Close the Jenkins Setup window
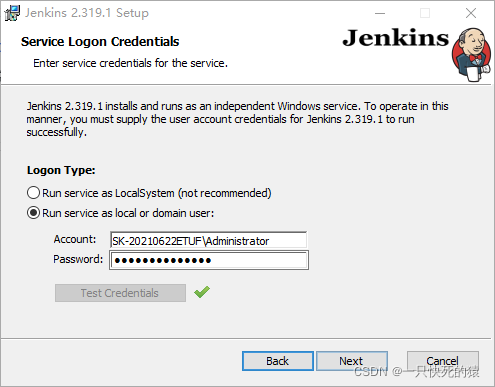495x387 pixels. (x=471, y=13)
